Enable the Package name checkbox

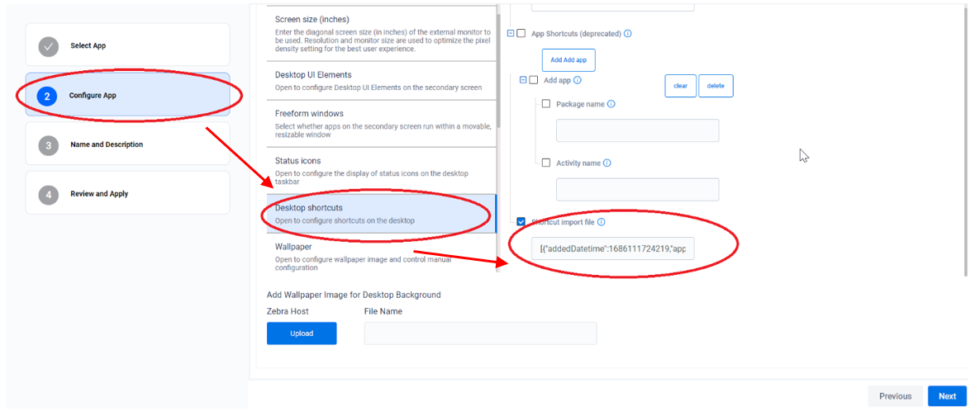[546, 104]
